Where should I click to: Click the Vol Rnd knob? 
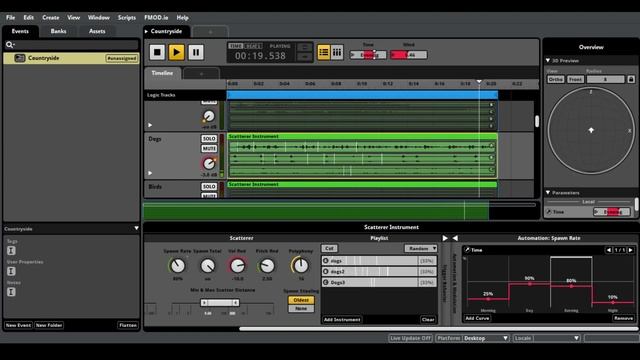pos(237,266)
